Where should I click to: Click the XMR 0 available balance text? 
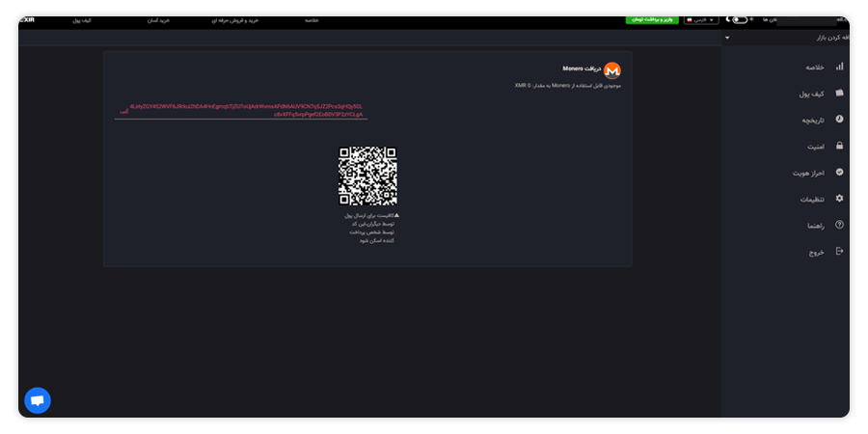(567, 86)
